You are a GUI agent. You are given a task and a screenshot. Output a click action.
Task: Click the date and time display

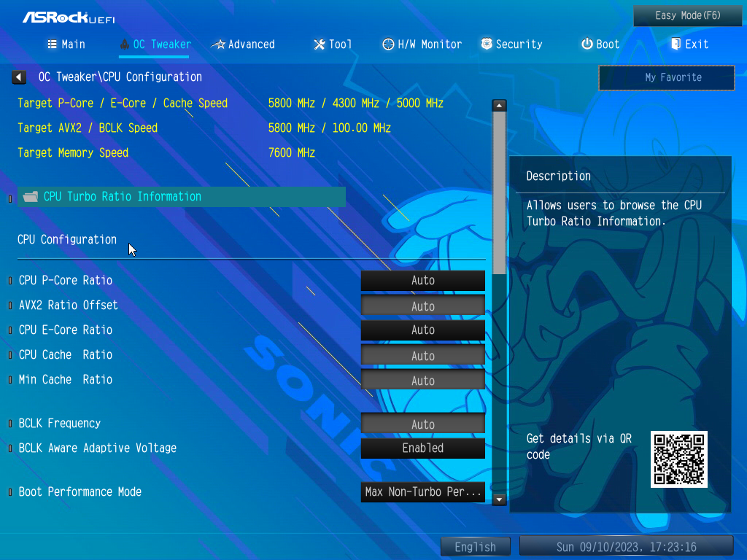tap(626, 547)
